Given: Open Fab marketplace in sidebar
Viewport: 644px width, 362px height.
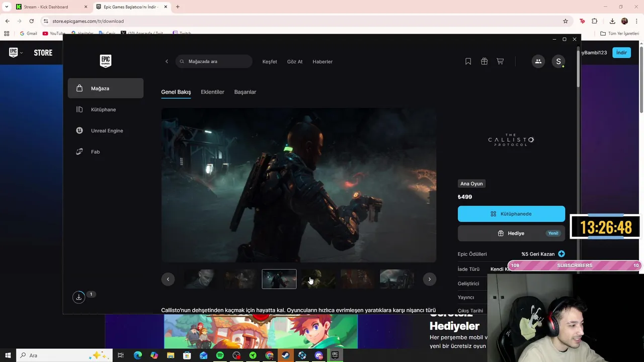Looking at the screenshot, I should pyautogui.click(x=106, y=152).
